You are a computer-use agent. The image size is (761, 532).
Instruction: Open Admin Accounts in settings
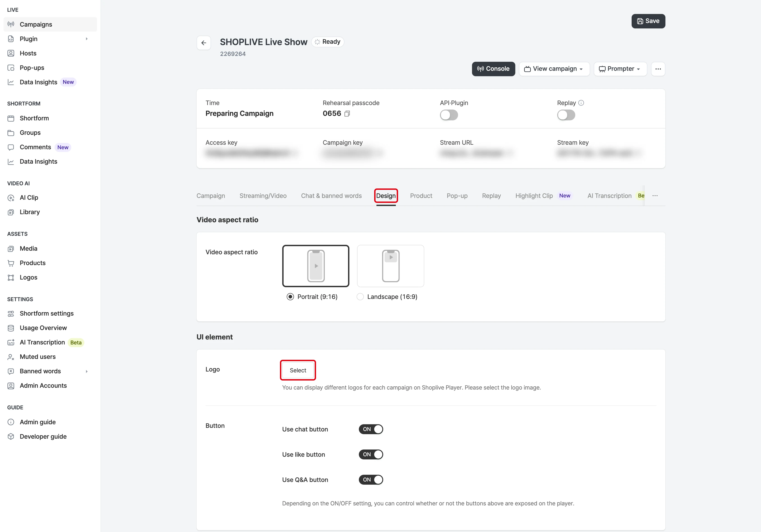[50, 385]
